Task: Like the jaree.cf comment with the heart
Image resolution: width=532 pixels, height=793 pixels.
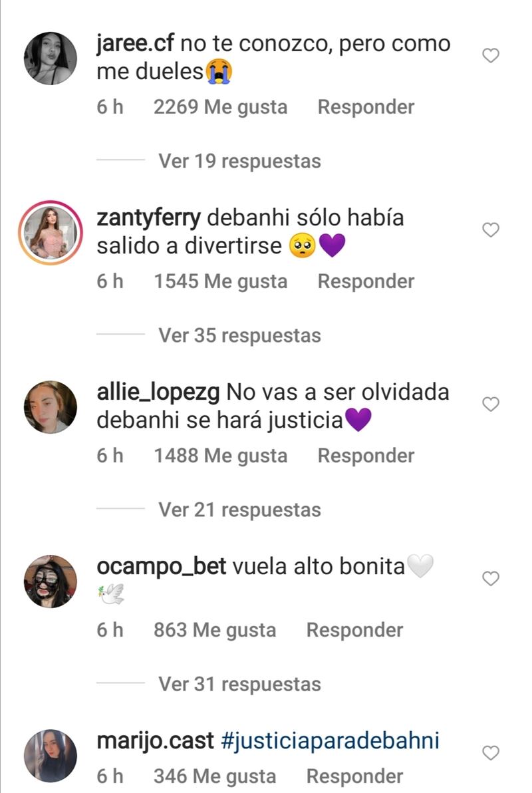Action: [491, 55]
